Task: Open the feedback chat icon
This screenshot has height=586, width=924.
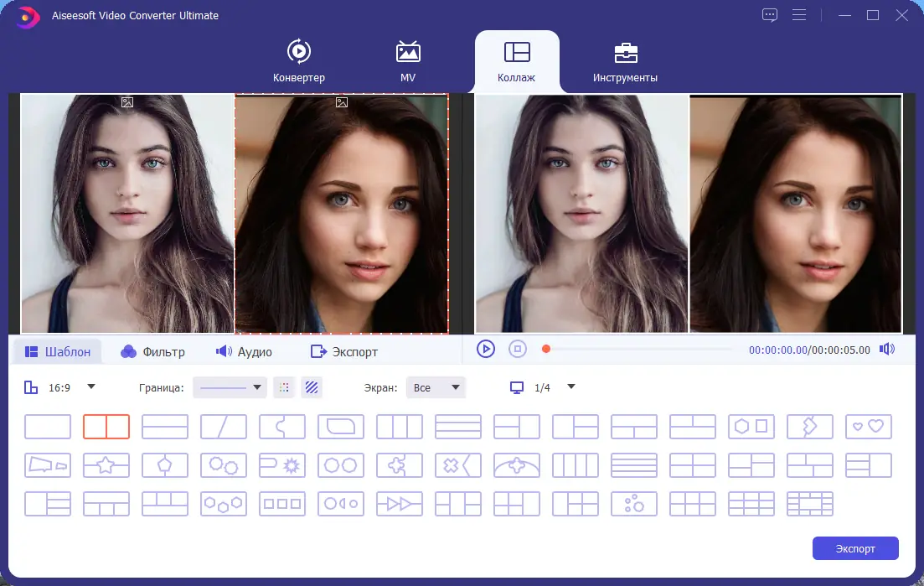Action: [770, 15]
